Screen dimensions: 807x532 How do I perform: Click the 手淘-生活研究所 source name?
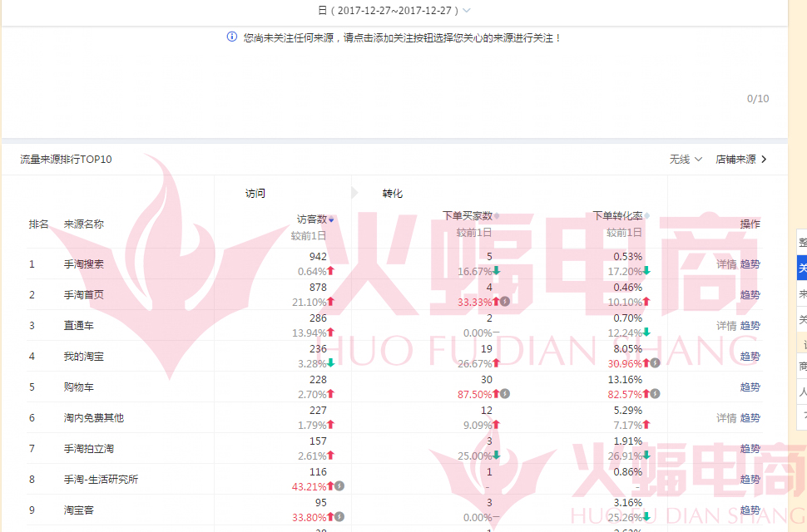tap(101, 480)
